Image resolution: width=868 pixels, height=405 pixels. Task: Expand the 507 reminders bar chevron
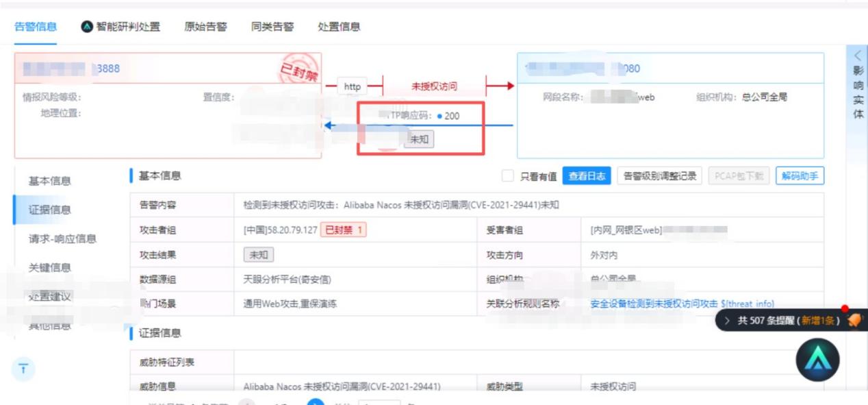coord(726,322)
